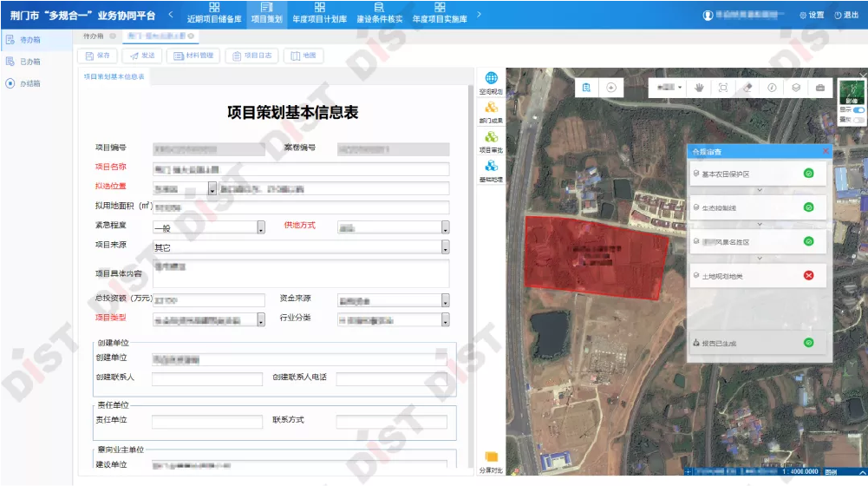Open the 紧急程度 dropdown
Screen dimensions: 868x486
pos(261,227)
